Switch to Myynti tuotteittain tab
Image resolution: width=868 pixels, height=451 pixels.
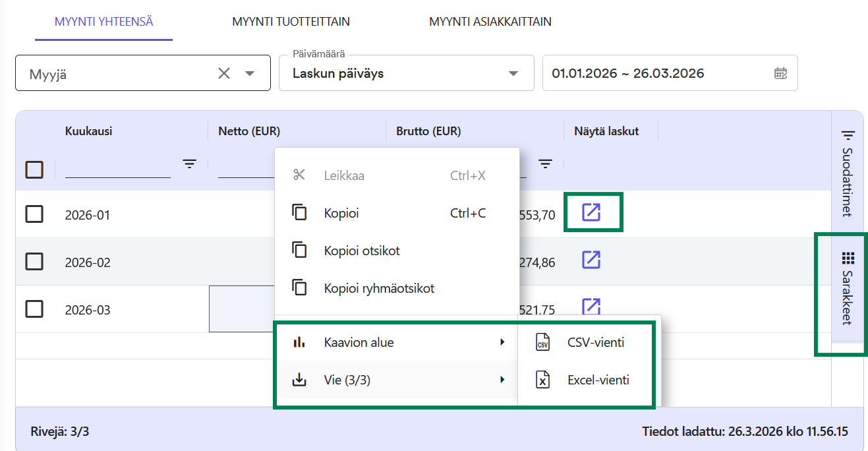point(290,21)
